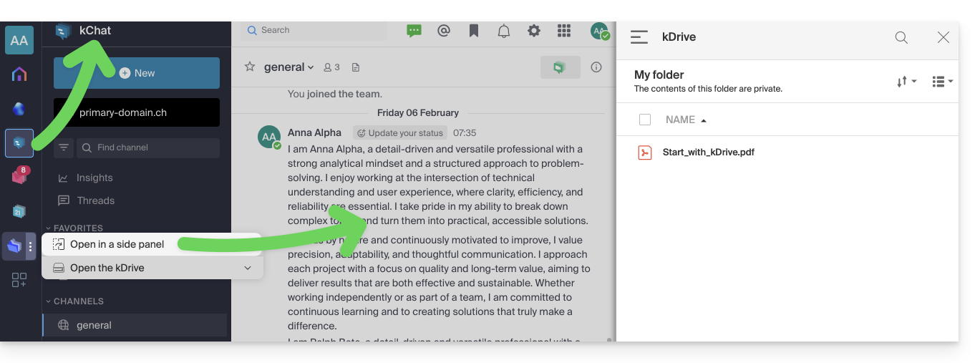Star the general channel as favorite
Screen dimensions: 980x363
(250, 67)
